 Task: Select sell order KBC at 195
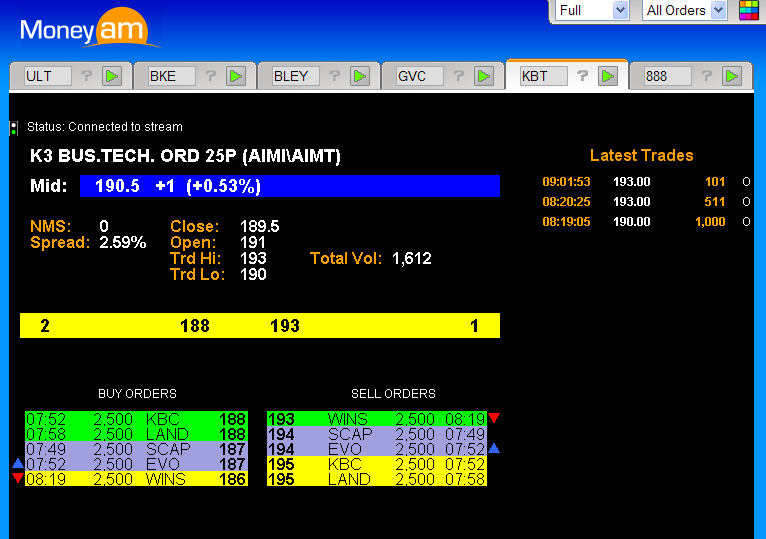pos(377,464)
